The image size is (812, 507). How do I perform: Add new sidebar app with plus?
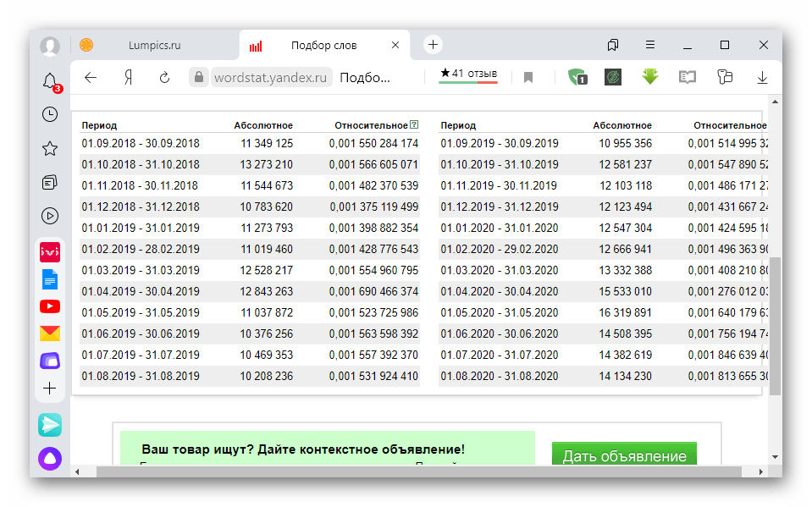(x=50, y=388)
